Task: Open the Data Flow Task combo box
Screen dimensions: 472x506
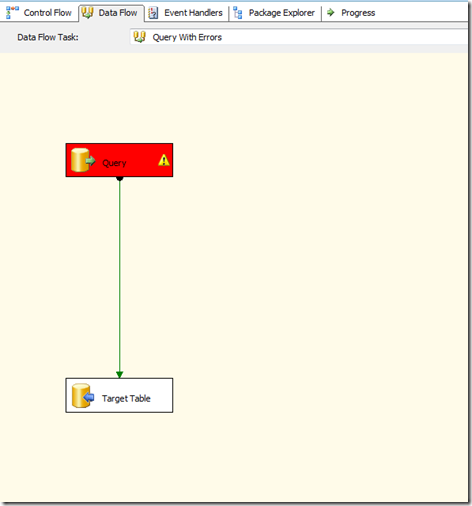Action: pos(299,37)
